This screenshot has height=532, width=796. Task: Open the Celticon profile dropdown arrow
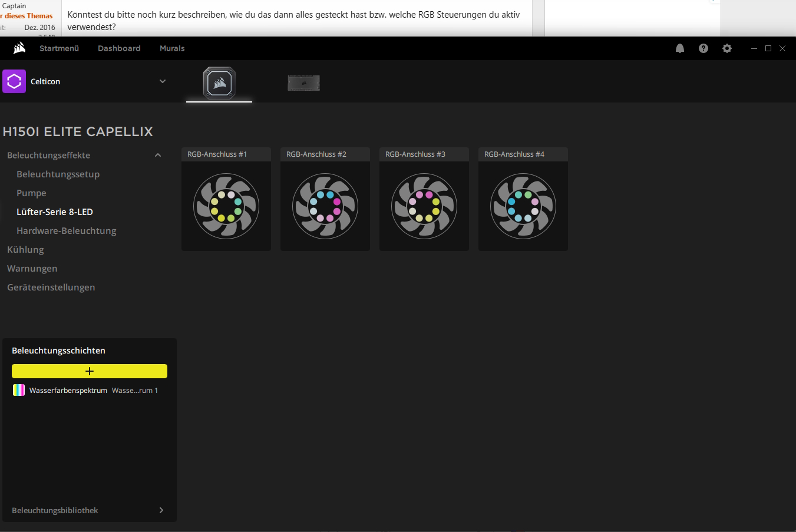point(163,81)
